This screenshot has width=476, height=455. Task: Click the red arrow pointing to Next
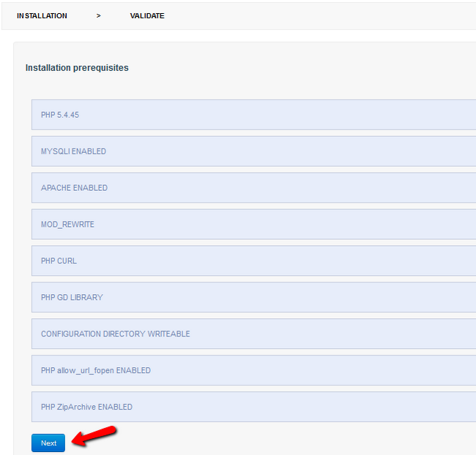95,437
